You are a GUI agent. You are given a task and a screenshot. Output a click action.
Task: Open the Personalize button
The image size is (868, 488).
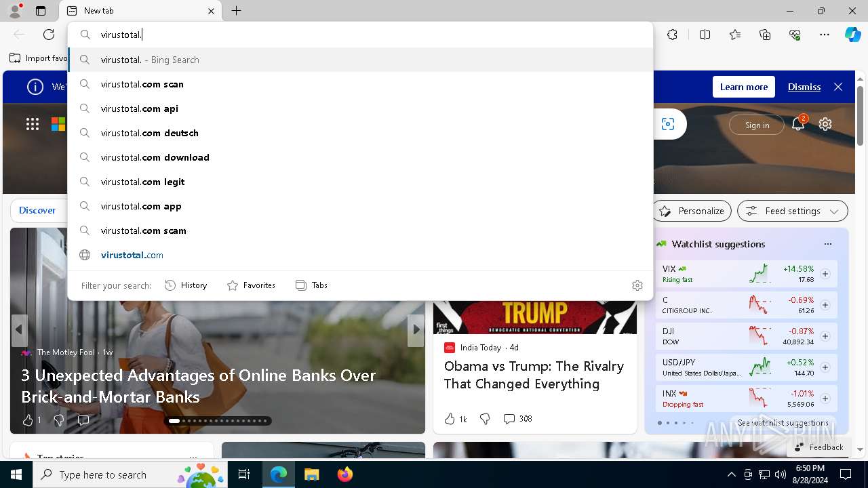692,211
